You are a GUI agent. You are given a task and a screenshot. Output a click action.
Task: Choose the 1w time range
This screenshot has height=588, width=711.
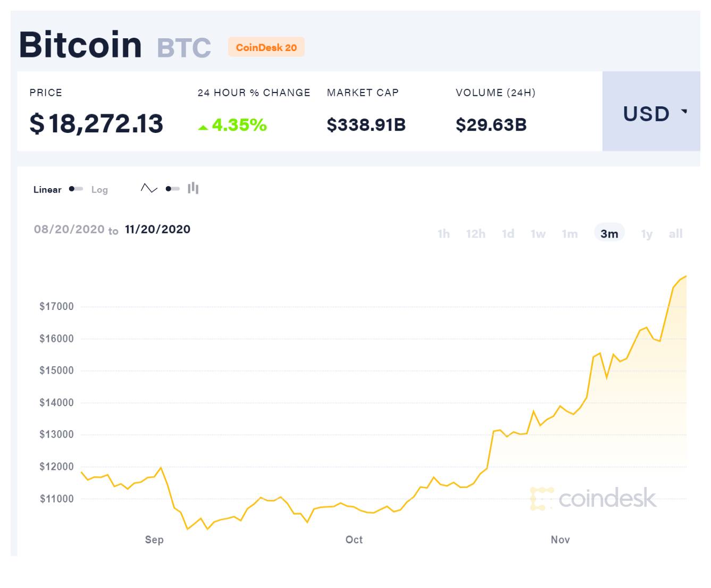tap(538, 233)
